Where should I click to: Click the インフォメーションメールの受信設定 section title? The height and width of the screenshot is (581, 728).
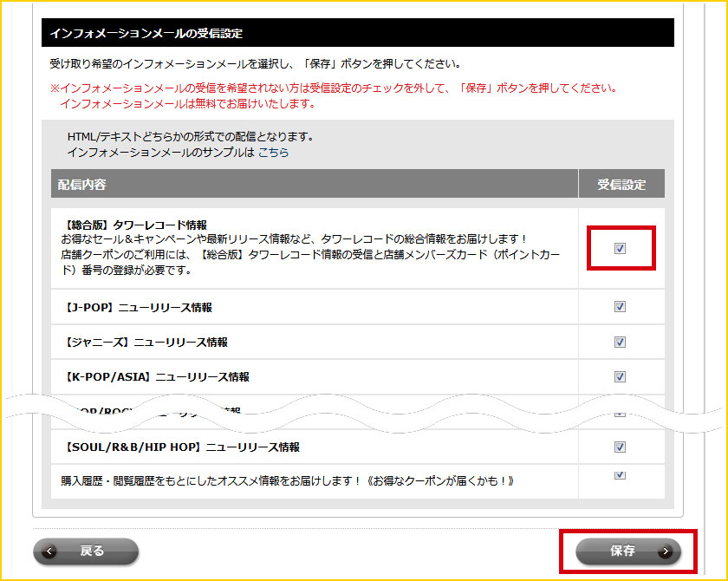146,34
